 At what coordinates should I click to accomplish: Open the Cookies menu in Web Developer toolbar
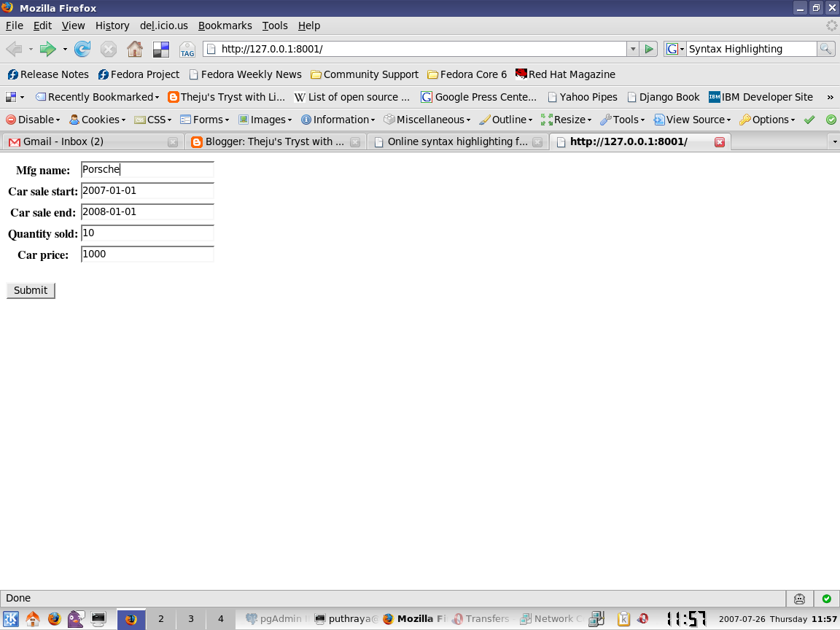pyautogui.click(x=98, y=120)
